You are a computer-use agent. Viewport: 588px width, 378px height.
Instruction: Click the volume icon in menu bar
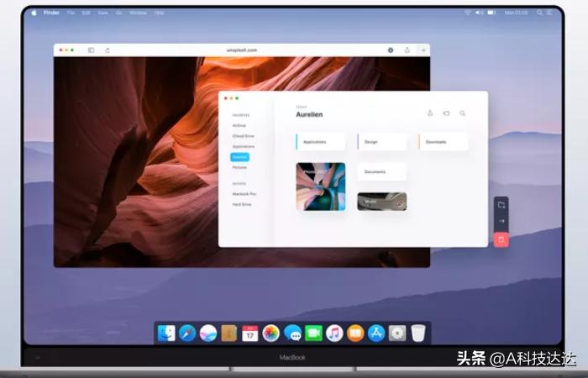(480, 13)
